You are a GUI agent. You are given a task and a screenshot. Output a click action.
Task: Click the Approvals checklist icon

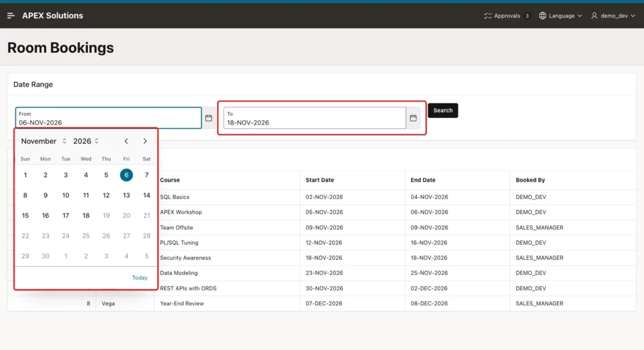[x=487, y=16]
